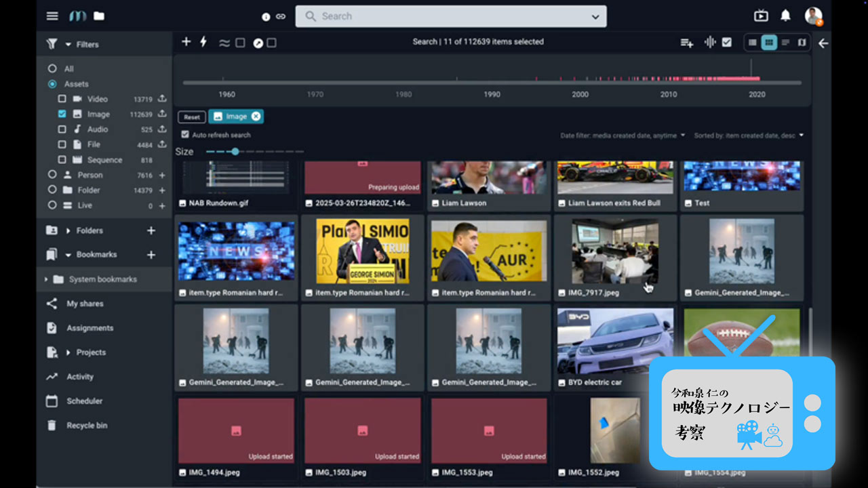Click the info icon beside search
Image resolution: width=868 pixels, height=488 pixels.
pos(266,17)
